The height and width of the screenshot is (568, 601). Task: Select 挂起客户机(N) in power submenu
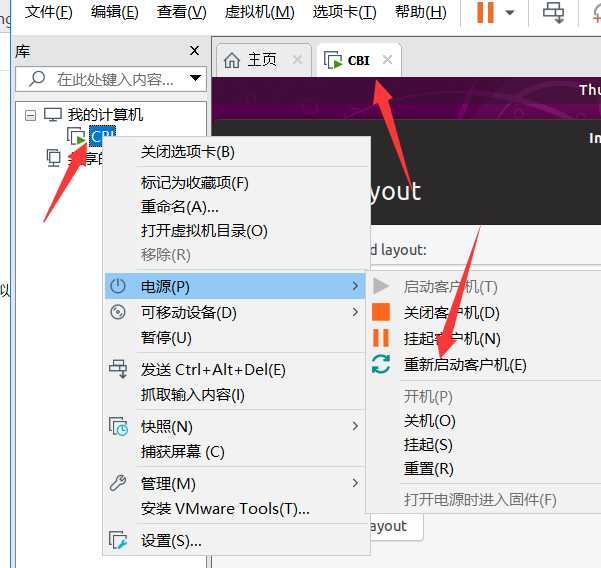[x=452, y=339]
